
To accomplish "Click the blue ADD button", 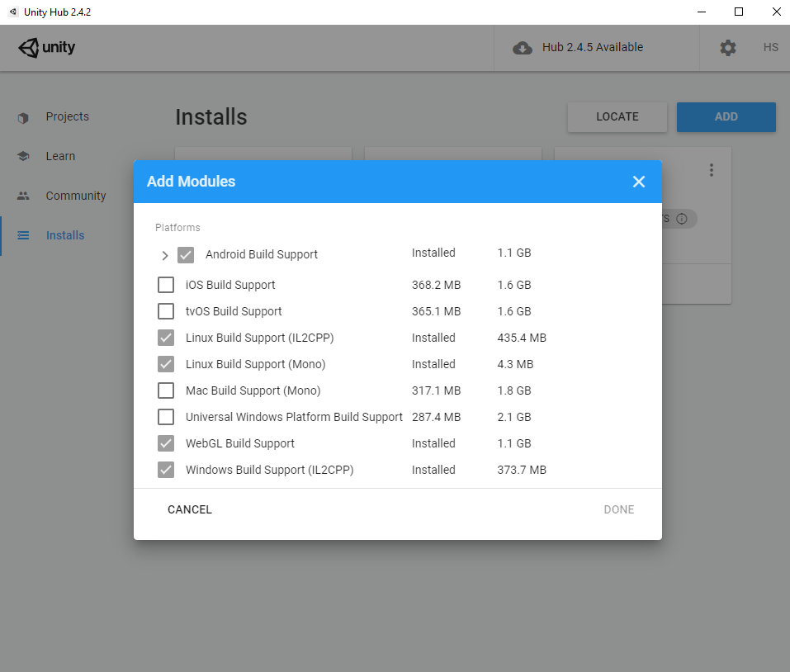I will click(726, 117).
